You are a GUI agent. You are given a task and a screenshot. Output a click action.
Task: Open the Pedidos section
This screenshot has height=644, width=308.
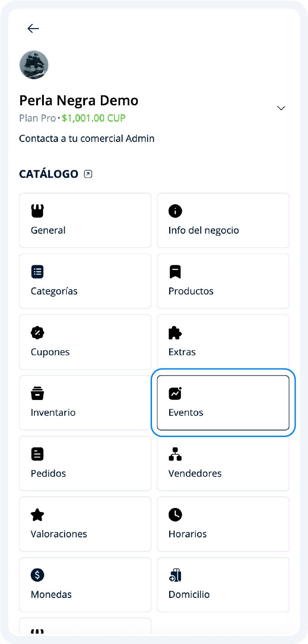pyautogui.click(x=85, y=463)
